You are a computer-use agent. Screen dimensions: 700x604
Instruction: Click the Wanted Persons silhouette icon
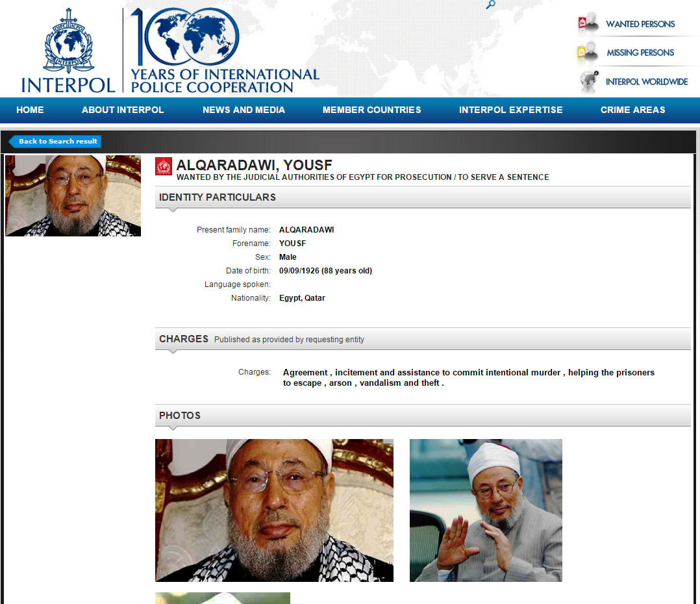pos(588,23)
